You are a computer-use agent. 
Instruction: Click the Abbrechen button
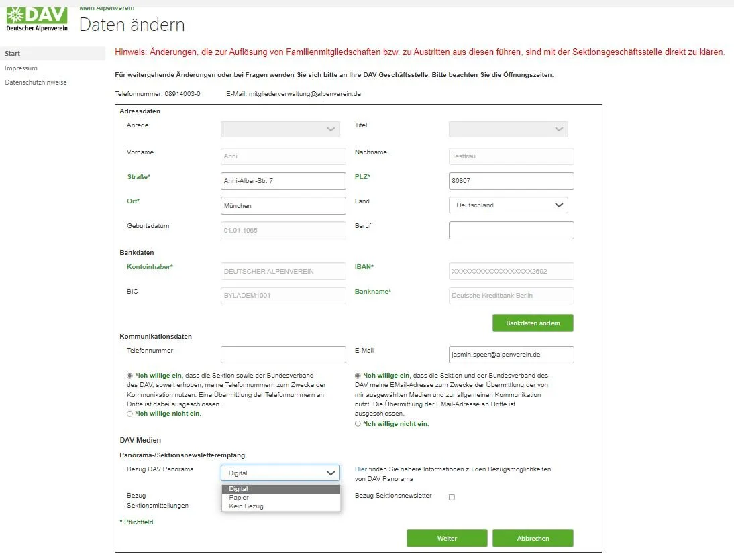tap(532, 539)
